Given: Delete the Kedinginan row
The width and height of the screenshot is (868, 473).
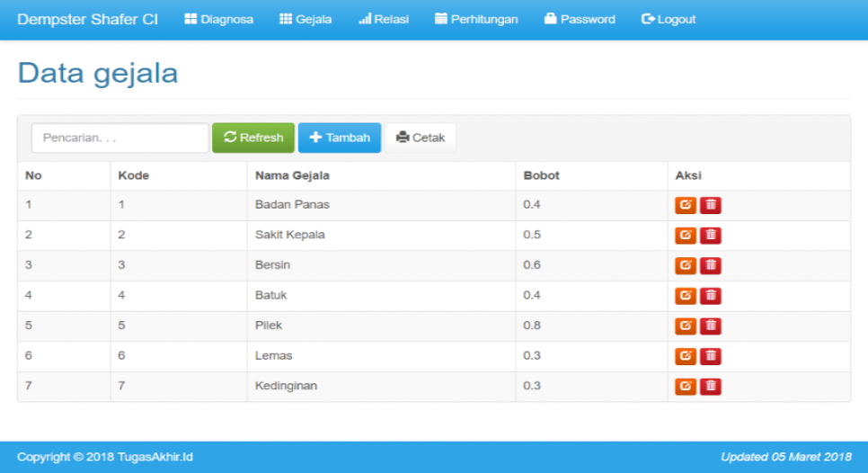Looking at the screenshot, I should [710, 386].
